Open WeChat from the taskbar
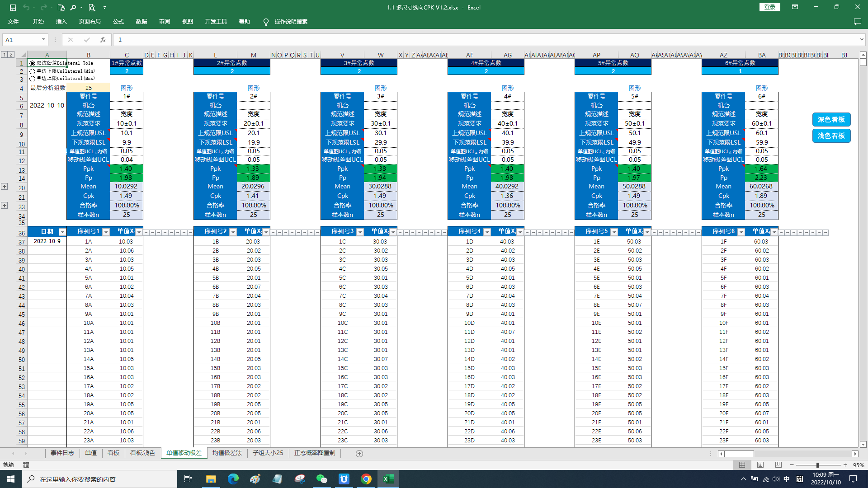 [x=322, y=479]
